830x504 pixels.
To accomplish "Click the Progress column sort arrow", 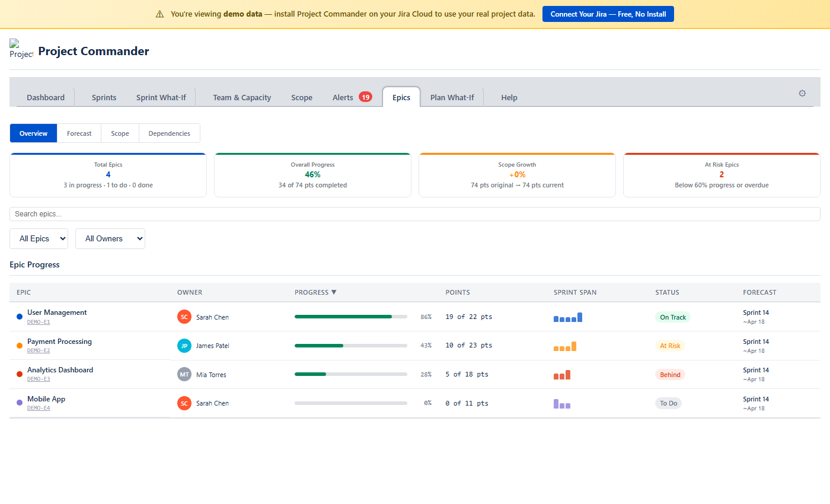I will coord(334,292).
